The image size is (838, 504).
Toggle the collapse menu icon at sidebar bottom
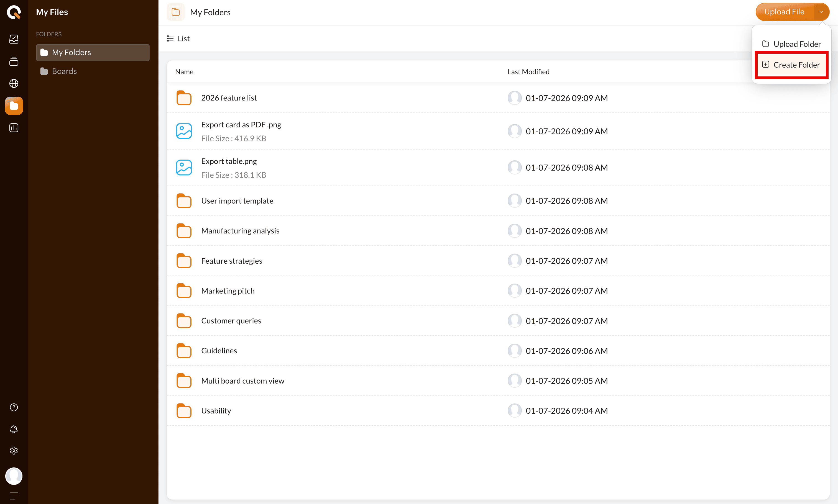(x=14, y=496)
